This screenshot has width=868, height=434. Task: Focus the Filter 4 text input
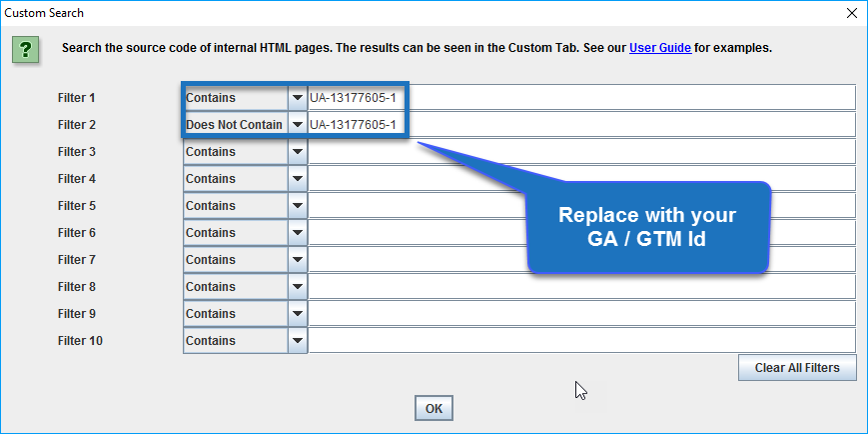[x=581, y=179]
